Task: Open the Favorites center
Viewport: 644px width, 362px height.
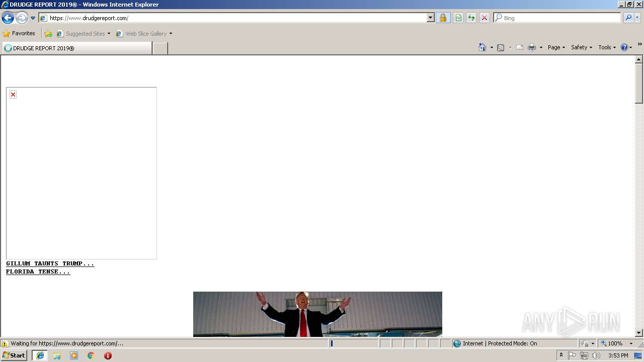Action: coord(19,34)
